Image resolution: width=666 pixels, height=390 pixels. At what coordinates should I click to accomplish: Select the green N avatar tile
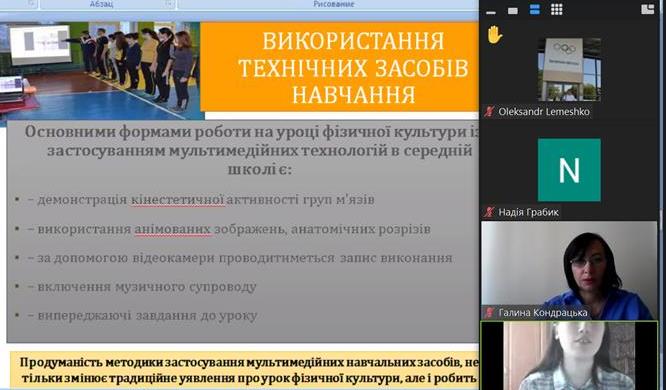pyautogui.click(x=569, y=170)
